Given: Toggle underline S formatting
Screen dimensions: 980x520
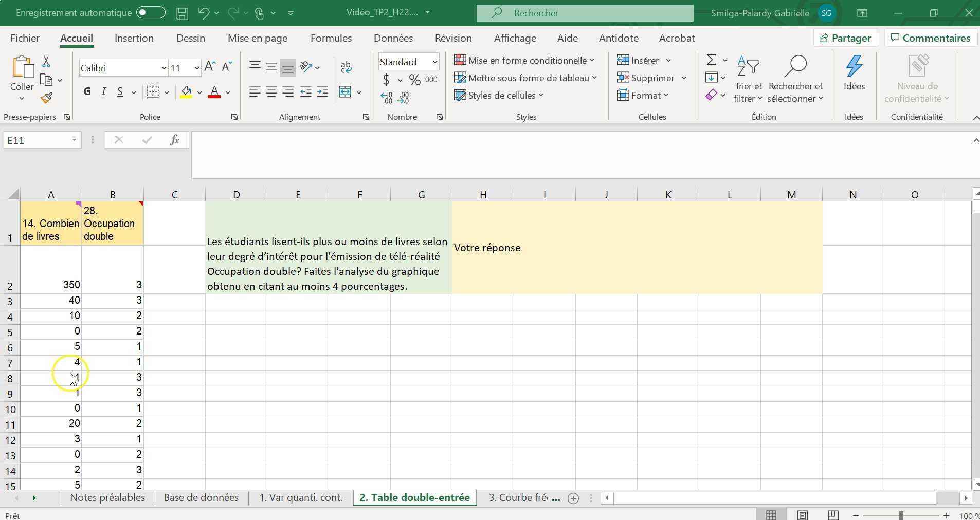Looking at the screenshot, I should pos(120,92).
